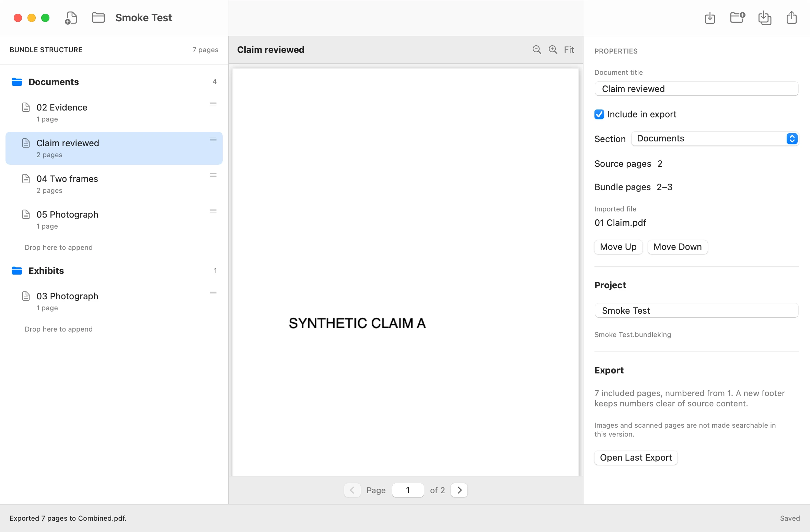Select the 02 Evidence document
The image size is (810, 532).
114,113
